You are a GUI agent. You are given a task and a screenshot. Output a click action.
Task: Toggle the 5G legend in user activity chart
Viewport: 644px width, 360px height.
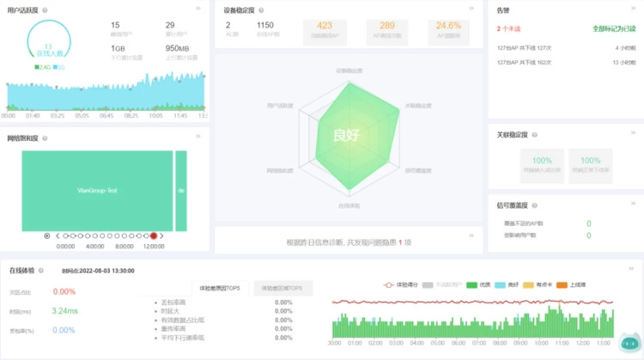click(57, 66)
